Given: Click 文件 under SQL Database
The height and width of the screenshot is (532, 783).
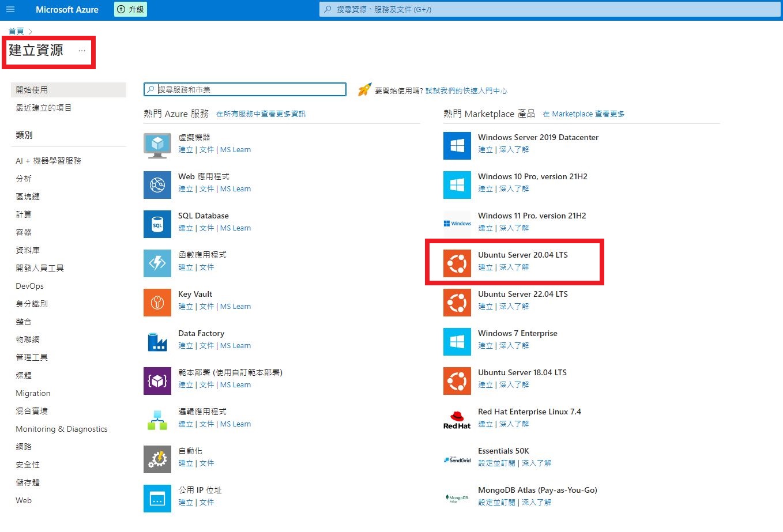Looking at the screenshot, I should tap(206, 228).
